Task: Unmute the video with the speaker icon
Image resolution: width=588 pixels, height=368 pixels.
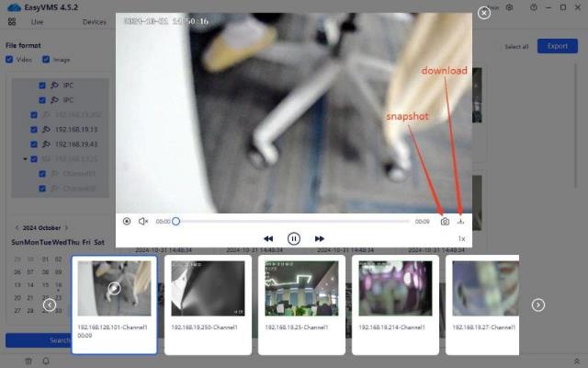Action: (143, 221)
